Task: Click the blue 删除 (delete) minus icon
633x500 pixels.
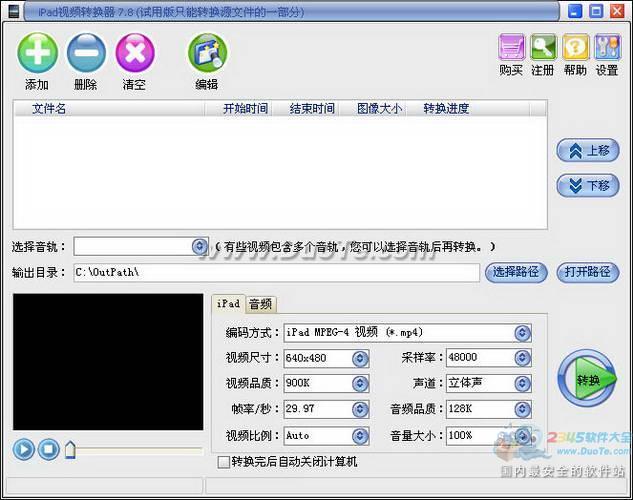Action: click(86, 53)
